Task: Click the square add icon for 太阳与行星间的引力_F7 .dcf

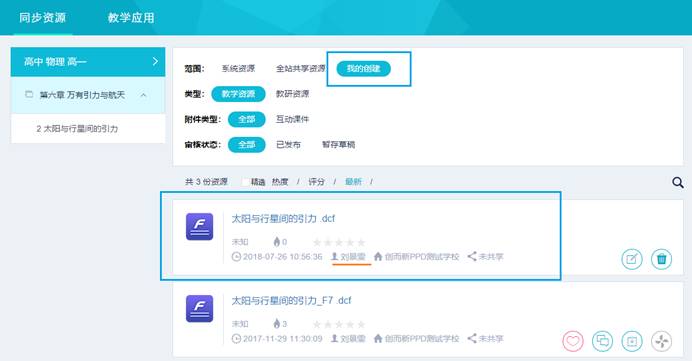Action: click(x=632, y=341)
